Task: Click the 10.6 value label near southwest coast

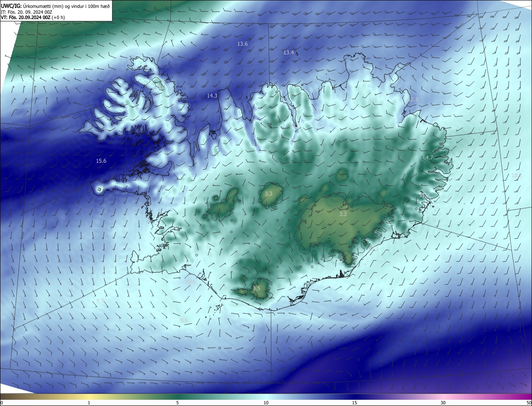Action: coord(190,281)
